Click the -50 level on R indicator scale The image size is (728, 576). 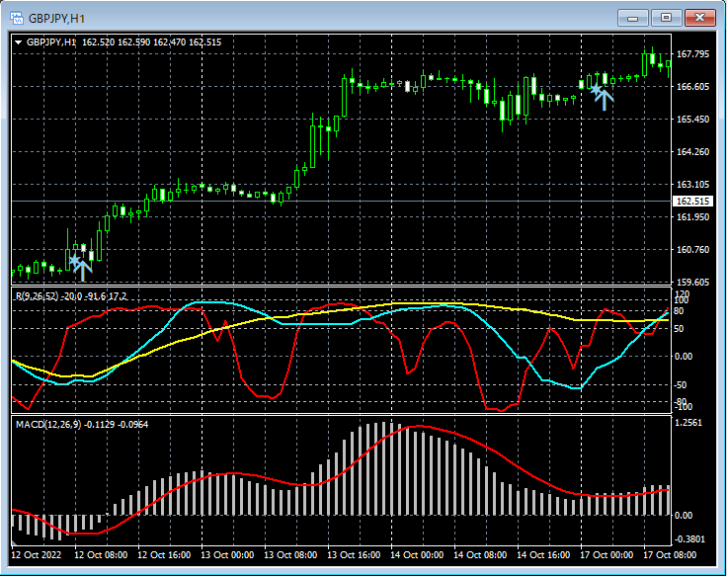point(681,385)
